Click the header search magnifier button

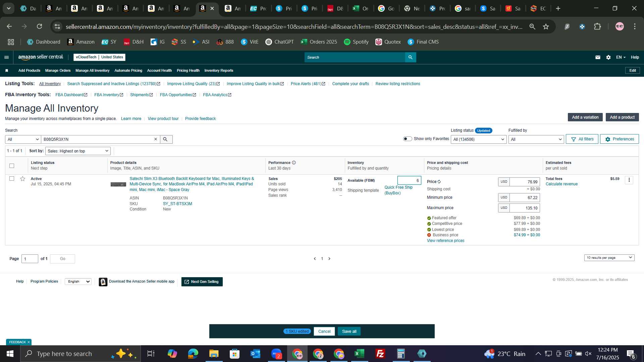click(411, 57)
